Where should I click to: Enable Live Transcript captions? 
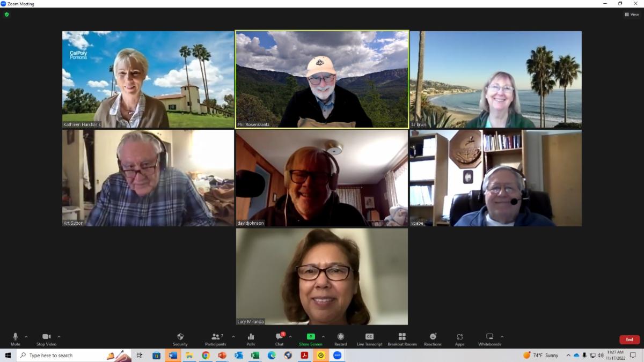coord(369,338)
